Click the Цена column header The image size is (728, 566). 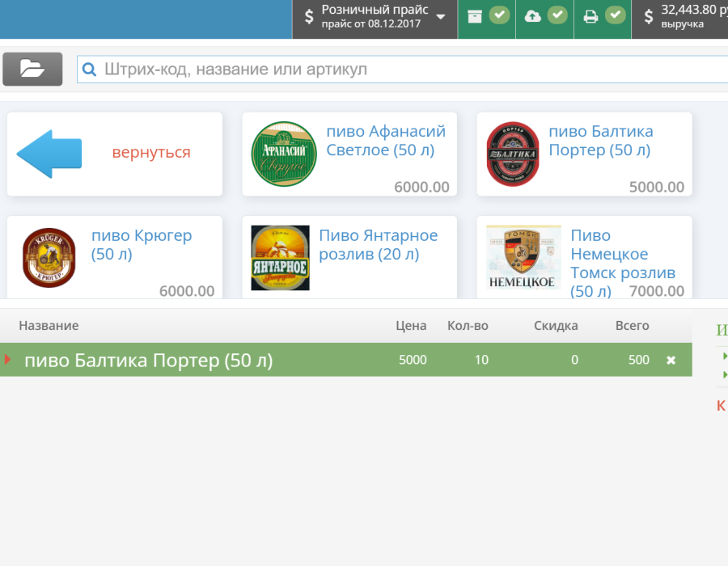[x=411, y=326]
